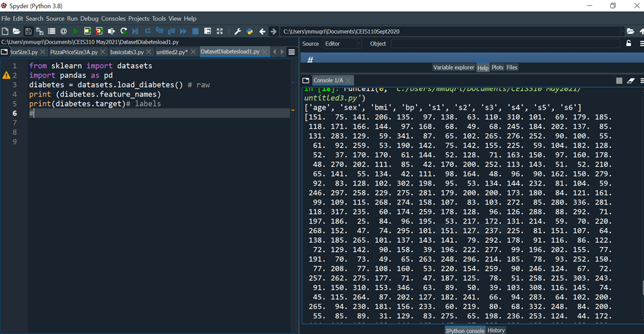The image size is (644, 334).
Task: Close the DatasetDiabetesload1.py tab
Action: pyautogui.click(x=265, y=51)
